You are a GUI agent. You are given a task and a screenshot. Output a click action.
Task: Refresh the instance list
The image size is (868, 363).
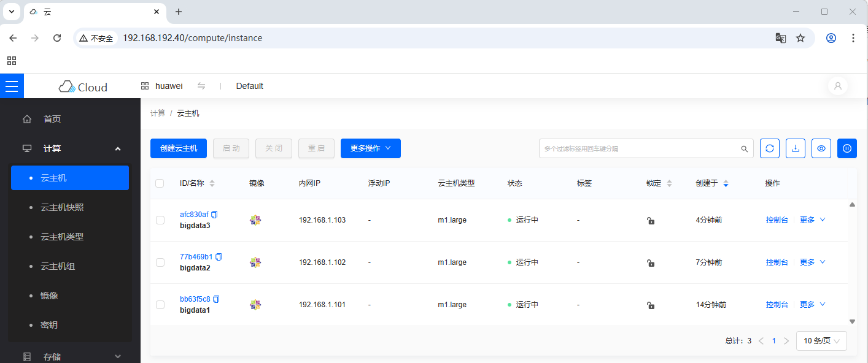(x=770, y=148)
